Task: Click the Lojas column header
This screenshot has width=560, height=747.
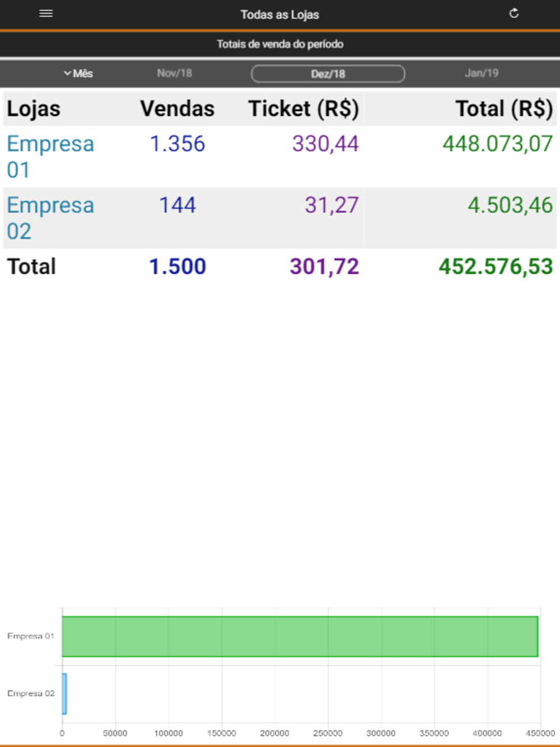Action: coord(34,109)
